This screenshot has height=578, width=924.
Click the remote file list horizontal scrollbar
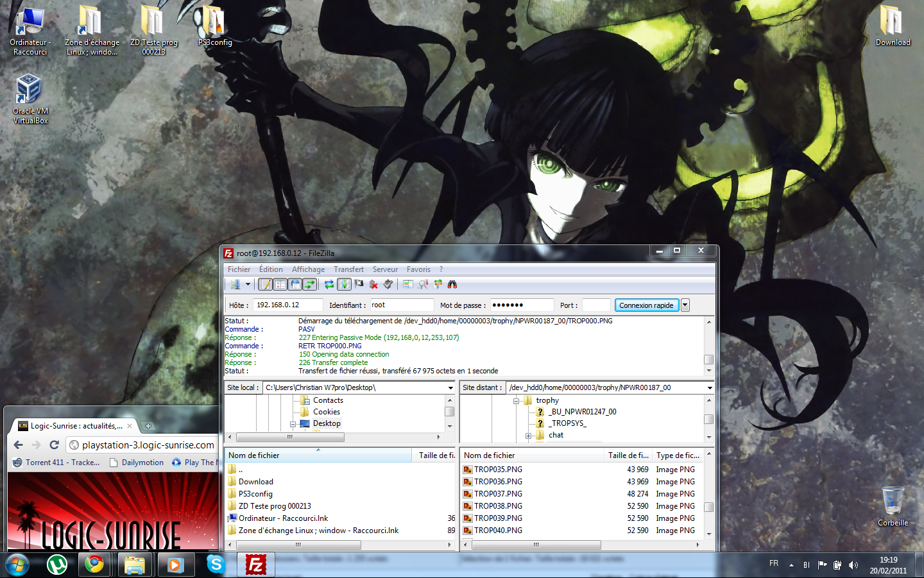tap(536, 545)
